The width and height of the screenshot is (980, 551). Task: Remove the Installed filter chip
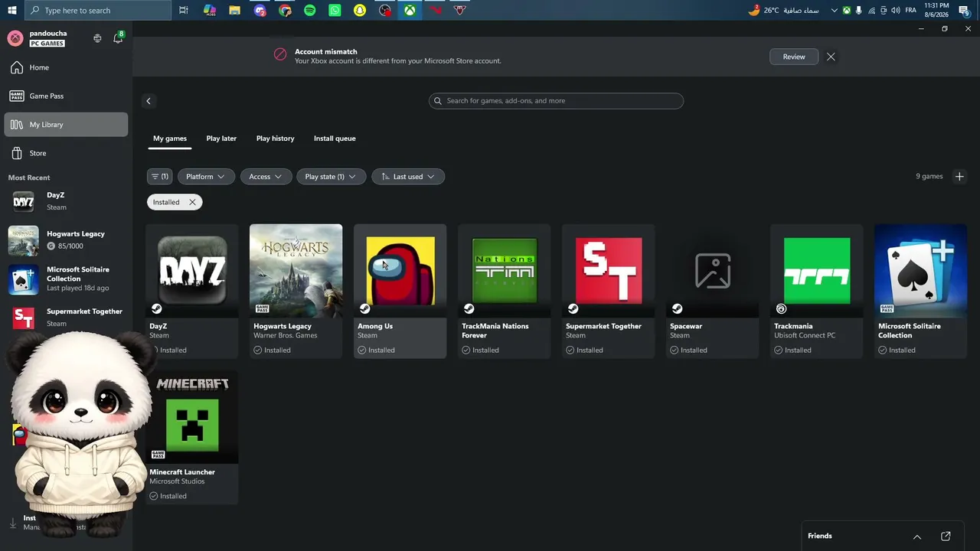tap(192, 202)
